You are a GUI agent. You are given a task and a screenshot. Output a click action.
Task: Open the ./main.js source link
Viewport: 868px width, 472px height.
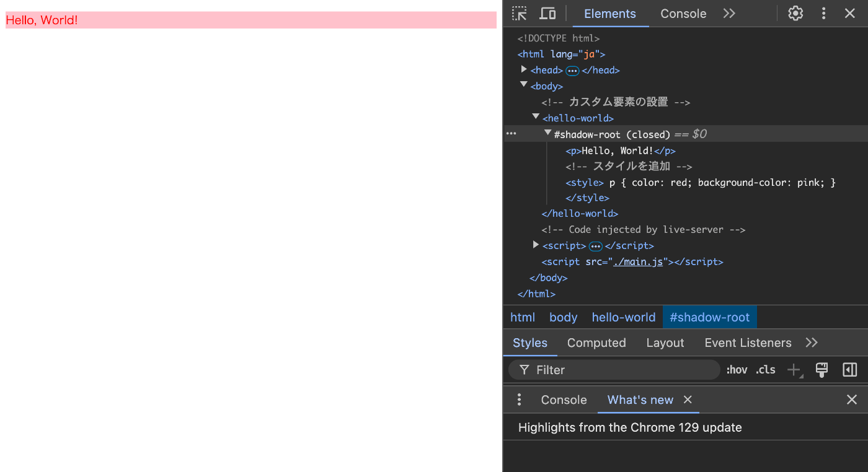pyautogui.click(x=639, y=261)
